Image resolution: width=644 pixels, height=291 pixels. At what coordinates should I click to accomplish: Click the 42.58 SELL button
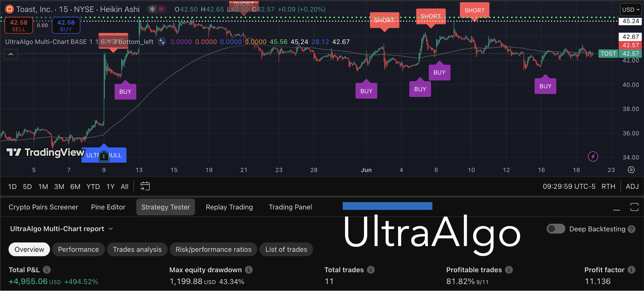(x=19, y=26)
